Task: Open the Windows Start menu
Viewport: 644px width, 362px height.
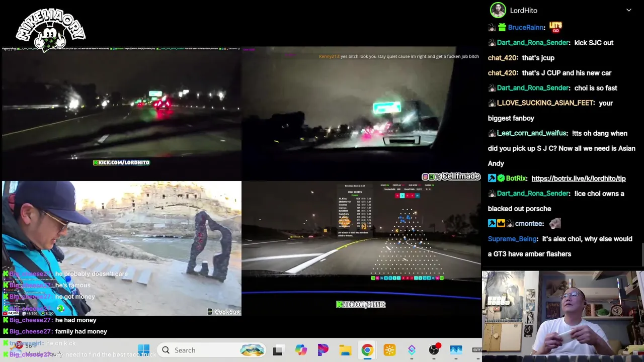Action: [x=143, y=350]
